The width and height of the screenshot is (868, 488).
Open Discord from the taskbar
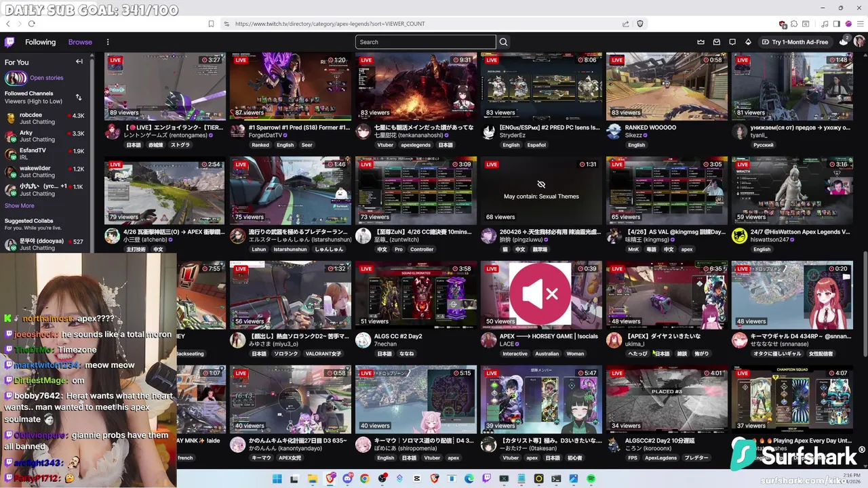point(348,479)
